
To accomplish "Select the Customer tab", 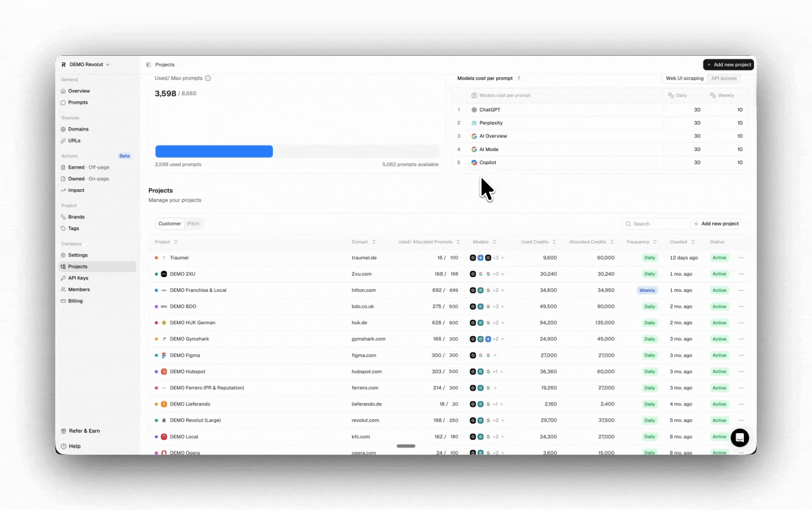I will click(x=169, y=224).
